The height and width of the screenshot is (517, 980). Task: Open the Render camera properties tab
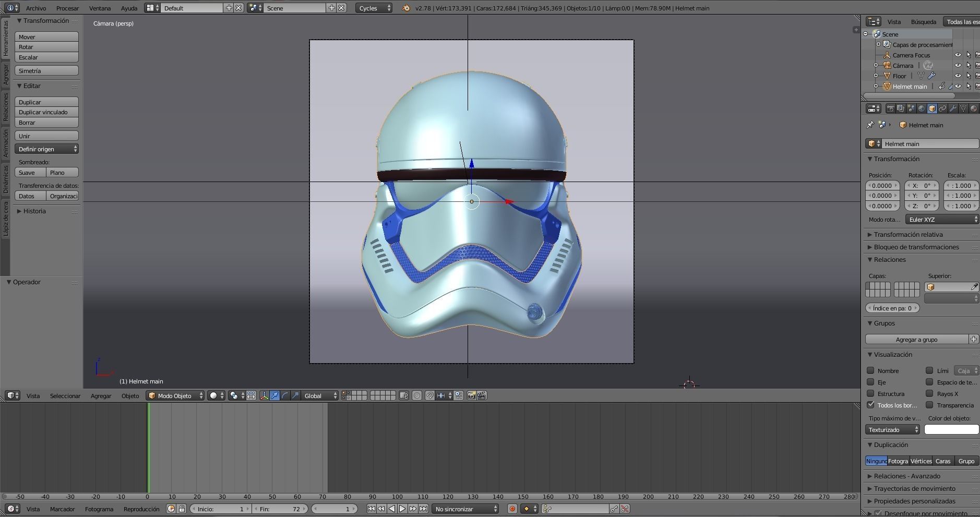point(890,109)
